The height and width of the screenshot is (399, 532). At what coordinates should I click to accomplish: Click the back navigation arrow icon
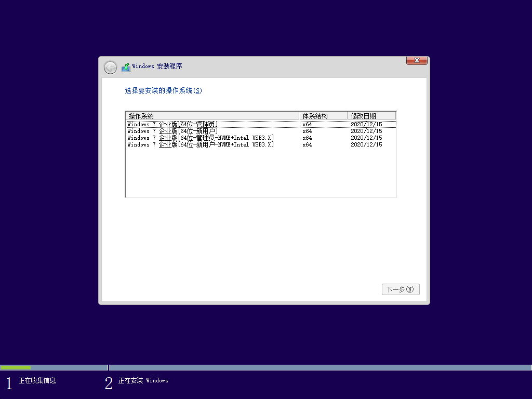coord(110,68)
